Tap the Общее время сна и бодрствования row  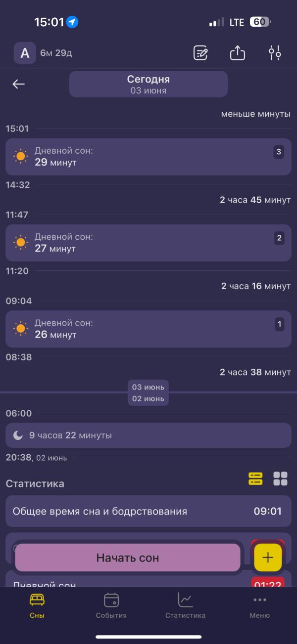coord(148,511)
